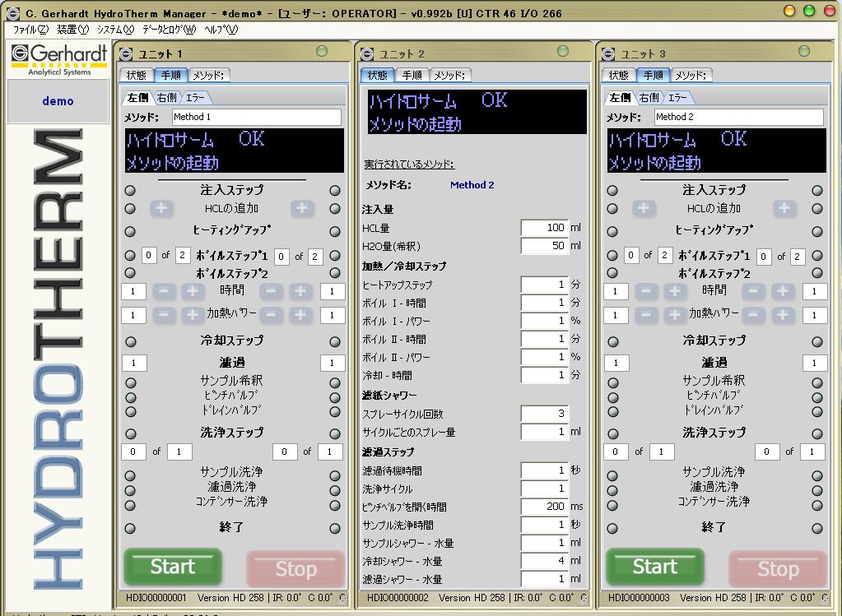Image resolution: width=842 pixels, height=616 pixels.
Task: Switch to the 状態 tab in ユニット 1
Action: pyautogui.click(x=137, y=75)
